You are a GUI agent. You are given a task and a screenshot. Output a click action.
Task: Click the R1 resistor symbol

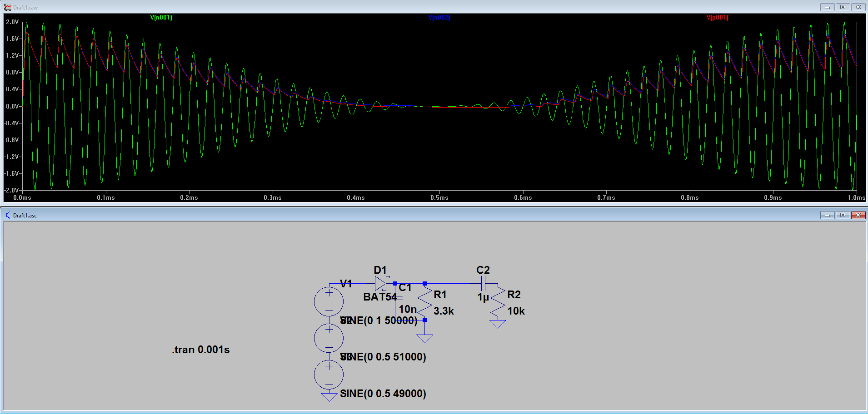click(424, 302)
